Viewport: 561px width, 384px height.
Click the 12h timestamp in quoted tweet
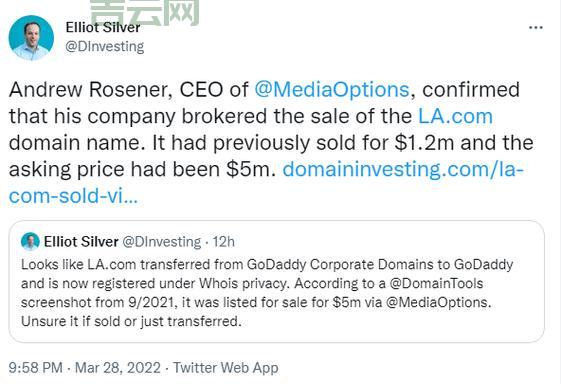[224, 242]
